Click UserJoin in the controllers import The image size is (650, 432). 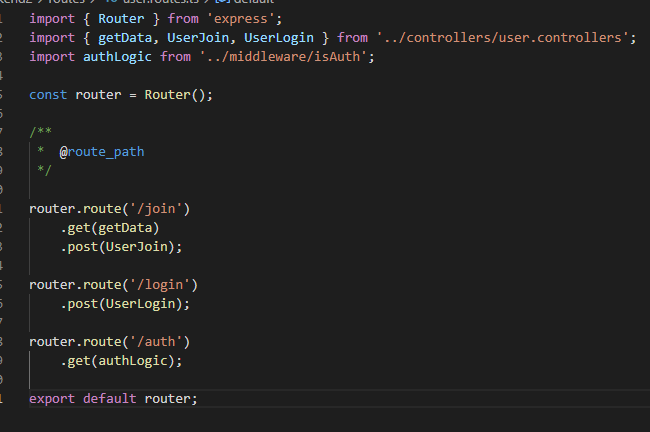point(198,38)
